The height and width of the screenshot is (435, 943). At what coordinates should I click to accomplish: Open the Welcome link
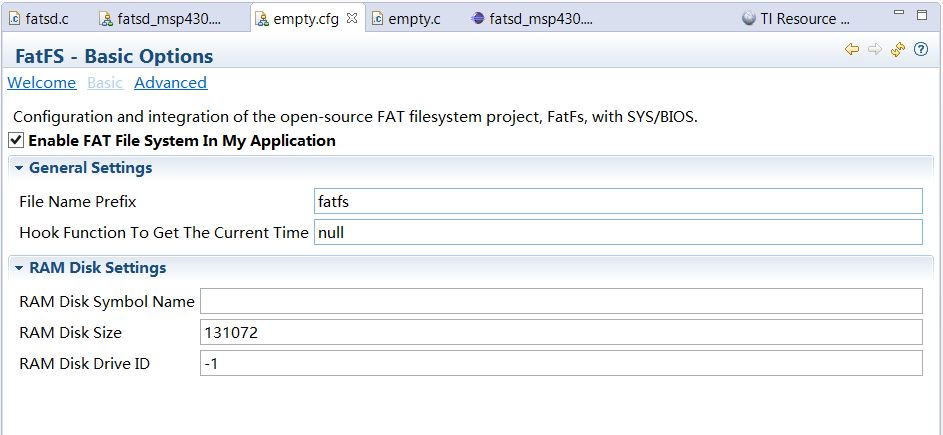coord(42,83)
